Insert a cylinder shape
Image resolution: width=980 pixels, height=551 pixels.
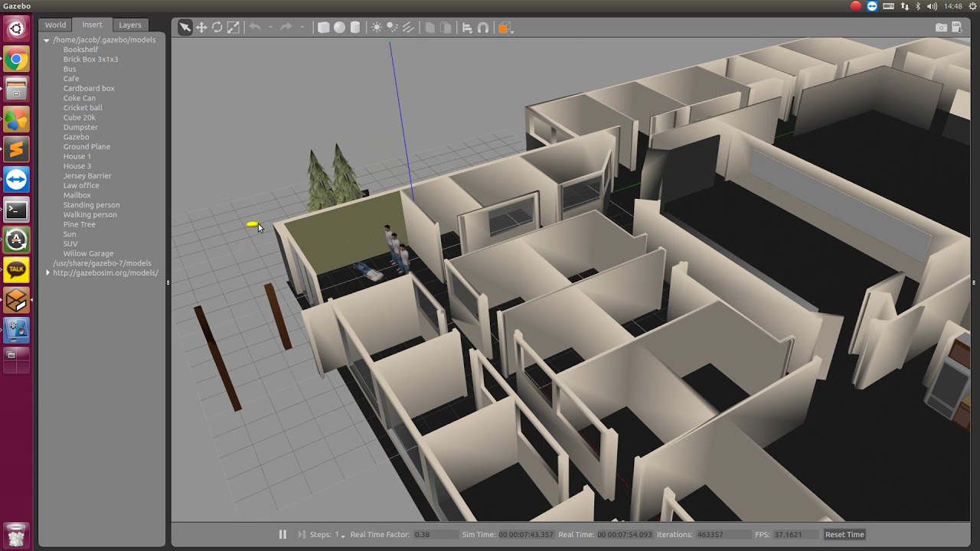355,28
